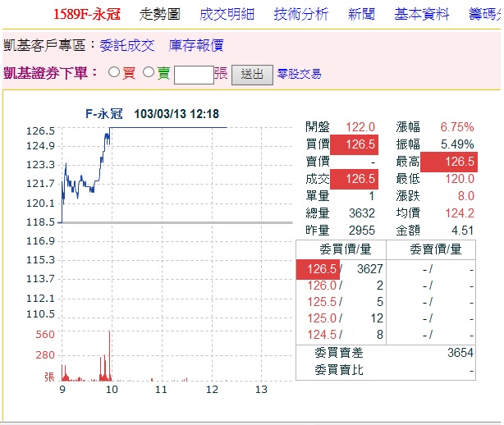Click the 1589F-永冠 stock title
This screenshot has height=425, width=504.
click(87, 14)
